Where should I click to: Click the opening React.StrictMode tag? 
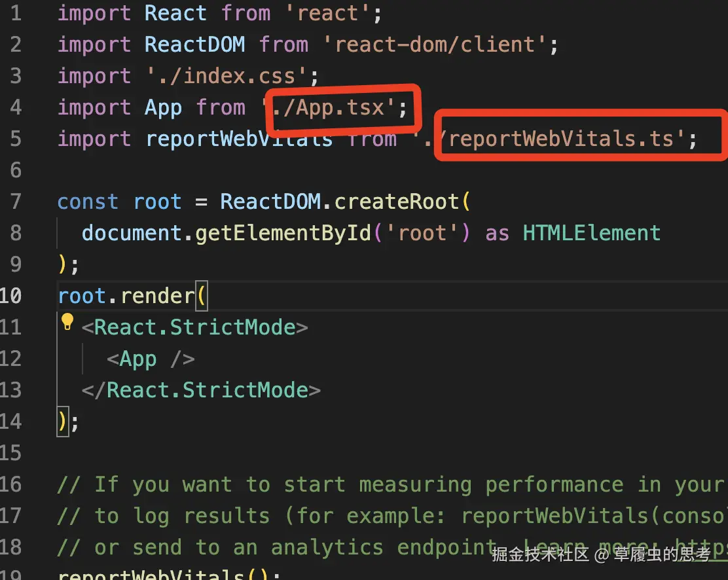(194, 327)
